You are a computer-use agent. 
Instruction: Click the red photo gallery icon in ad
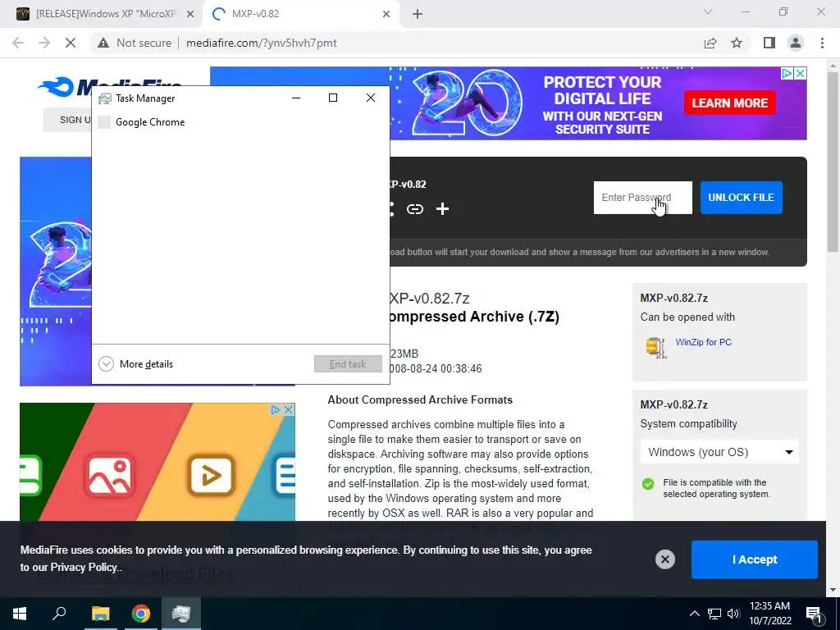pyautogui.click(x=111, y=476)
